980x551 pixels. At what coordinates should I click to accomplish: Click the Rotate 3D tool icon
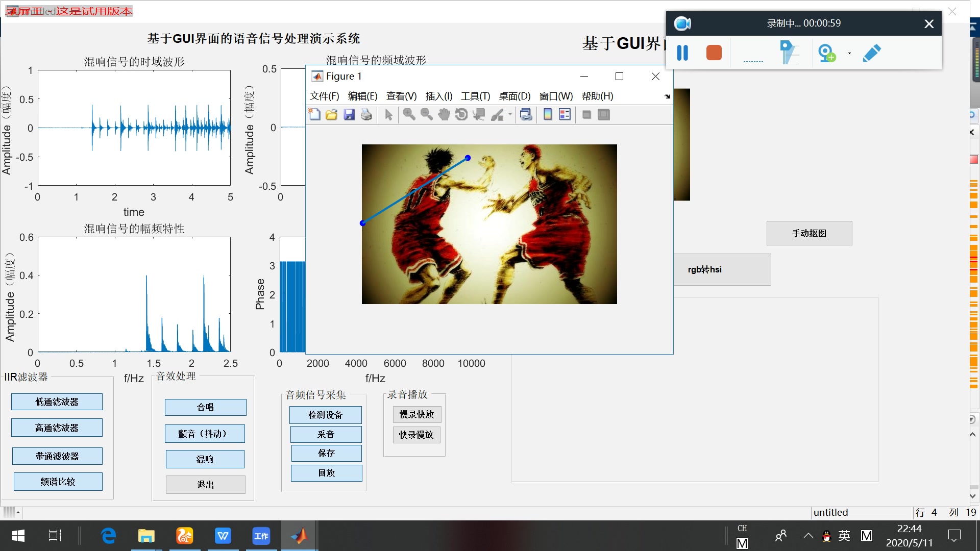pos(461,114)
